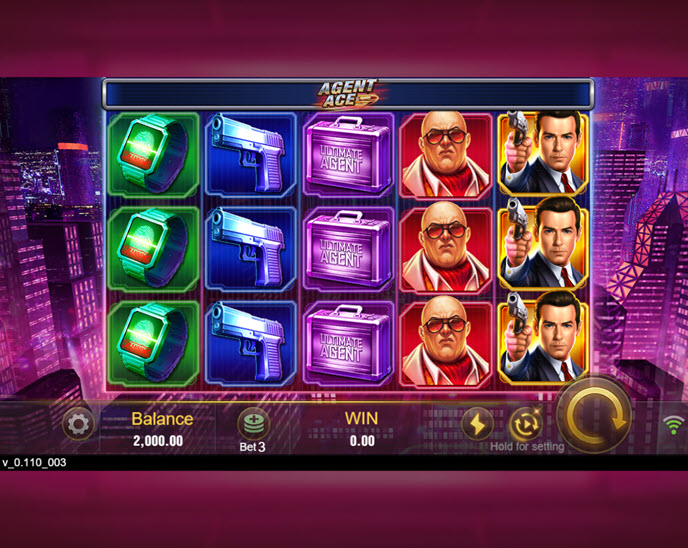
Task: Click the middle bald villain symbol
Action: [x=445, y=249]
